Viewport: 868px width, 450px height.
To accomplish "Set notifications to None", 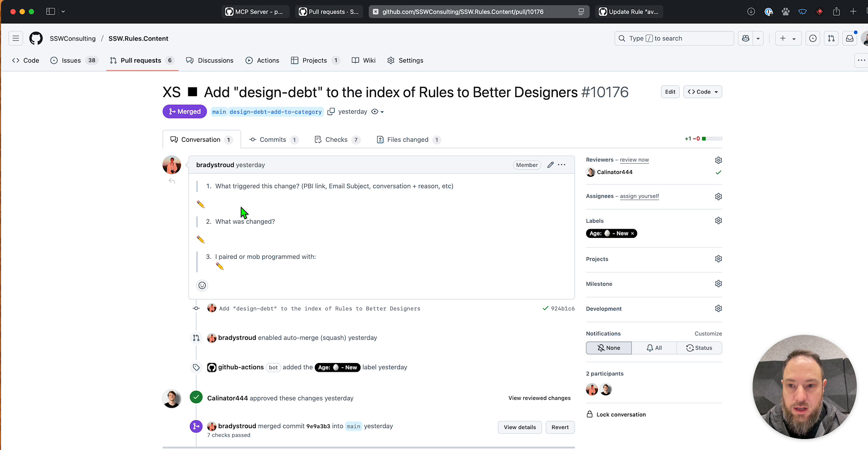I will pyautogui.click(x=608, y=348).
